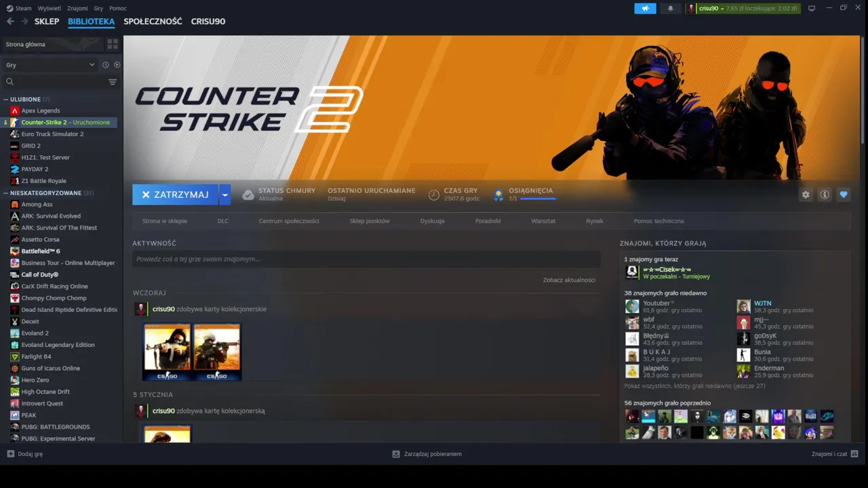This screenshot has height=488, width=868.
Task: Open Sklep punktów link
Action: point(370,221)
